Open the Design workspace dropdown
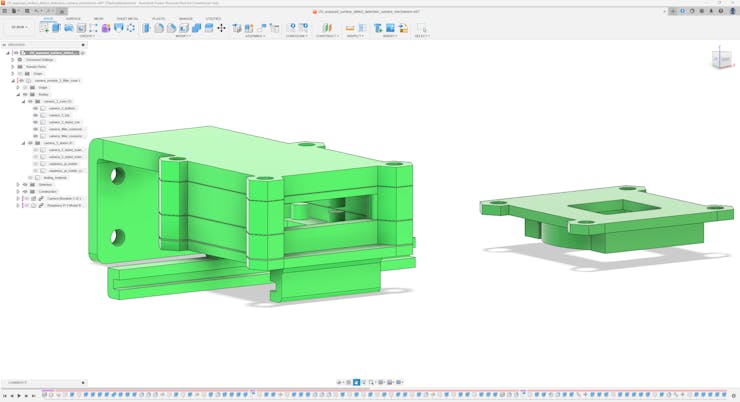The width and height of the screenshot is (740, 402). (x=19, y=27)
